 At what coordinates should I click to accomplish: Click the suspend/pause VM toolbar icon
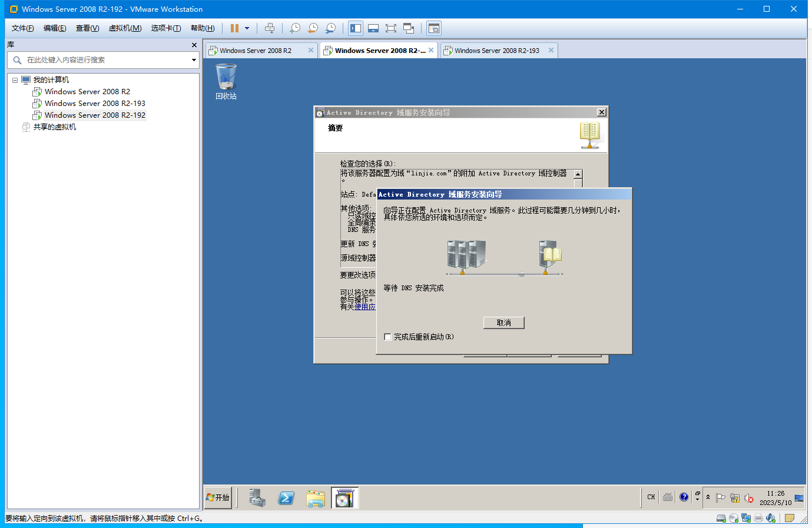click(x=234, y=28)
